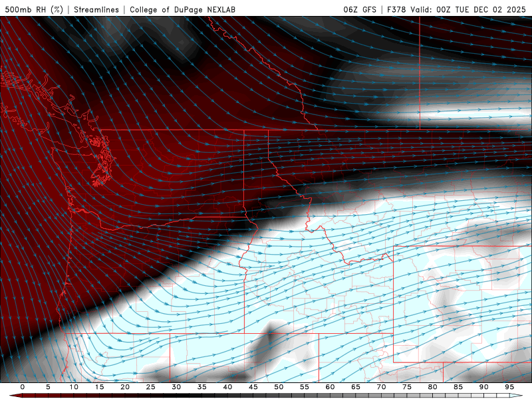Click the "Valid: 00Z TUE DEC 02 2025" text
The height and width of the screenshot is (399, 532).
pos(468,9)
